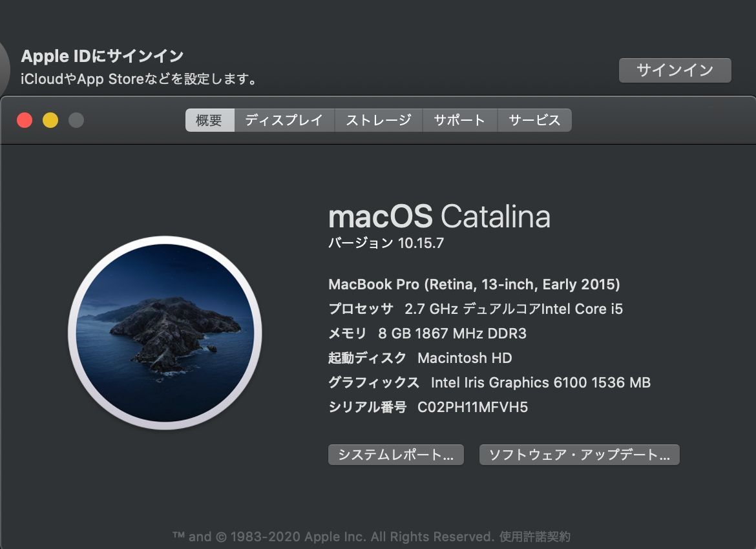This screenshot has height=549, width=756.
Task: Click the Apple ID avatar at left edge
Action: click(4, 68)
